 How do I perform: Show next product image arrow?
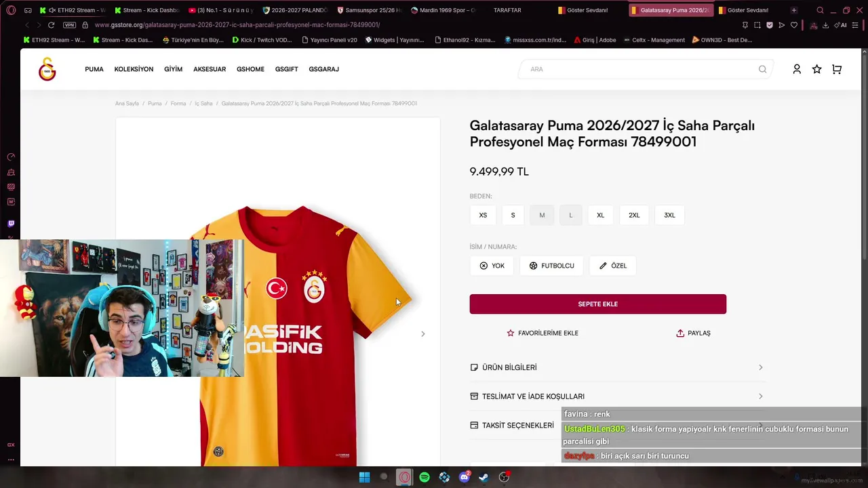pos(422,333)
